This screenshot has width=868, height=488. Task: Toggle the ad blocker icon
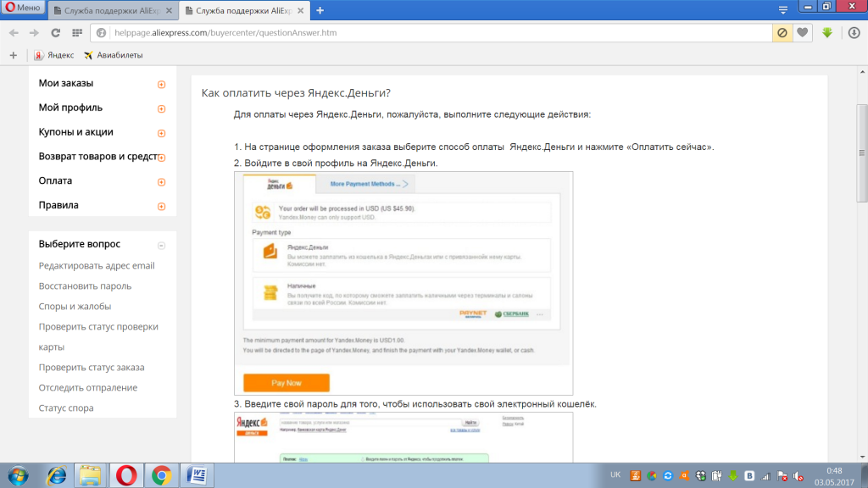[782, 33]
